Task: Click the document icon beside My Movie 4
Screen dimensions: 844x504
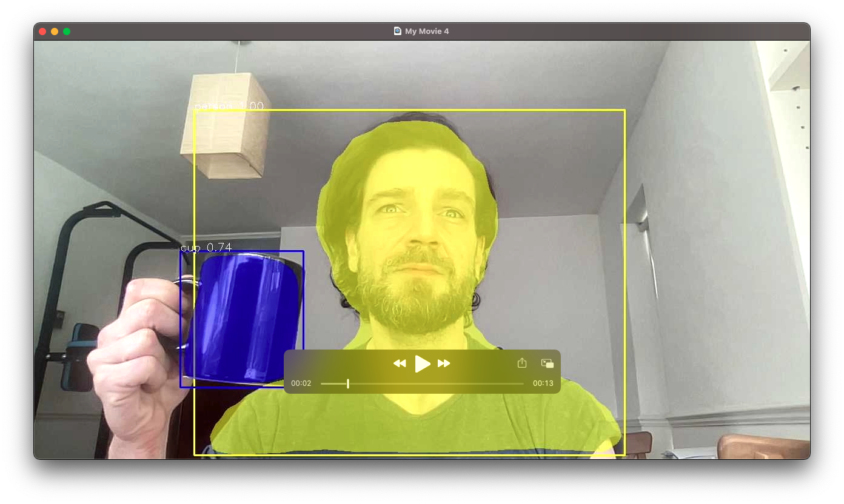Action: (x=398, y=31)
